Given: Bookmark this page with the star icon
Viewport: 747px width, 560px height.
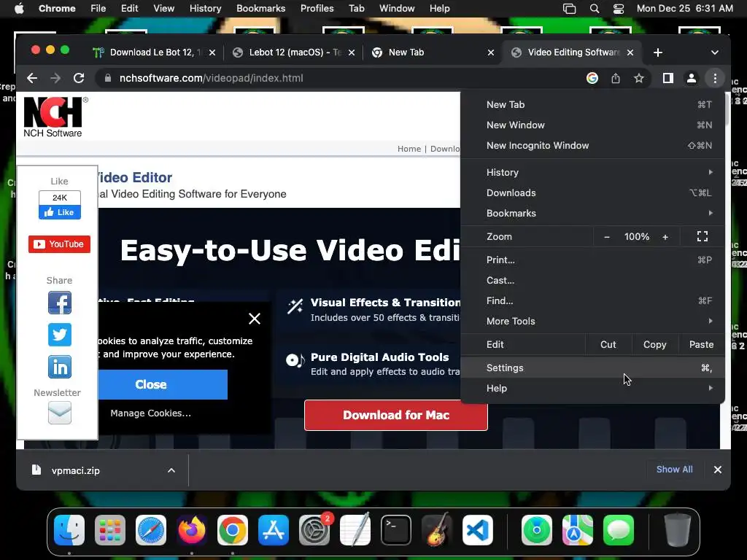Looking at the screenshot, I should point(639,78).
